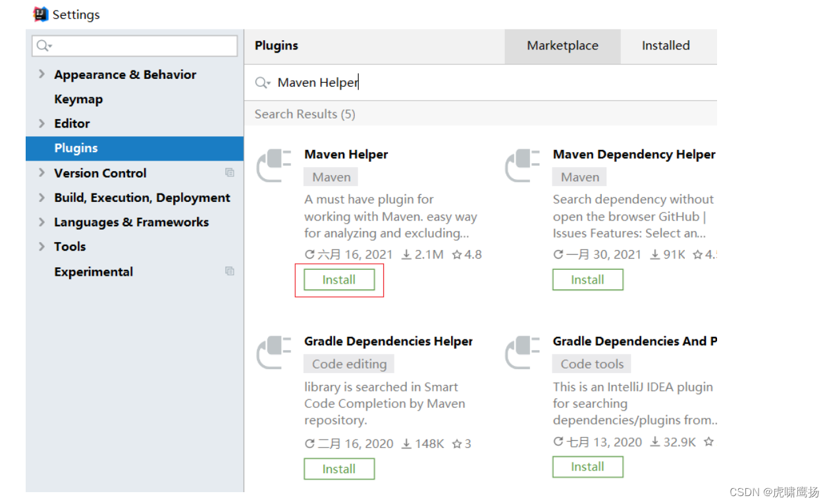Click the plugin search magnifier icon
Viewport: 829px width, 504px height.
(261, 82)
